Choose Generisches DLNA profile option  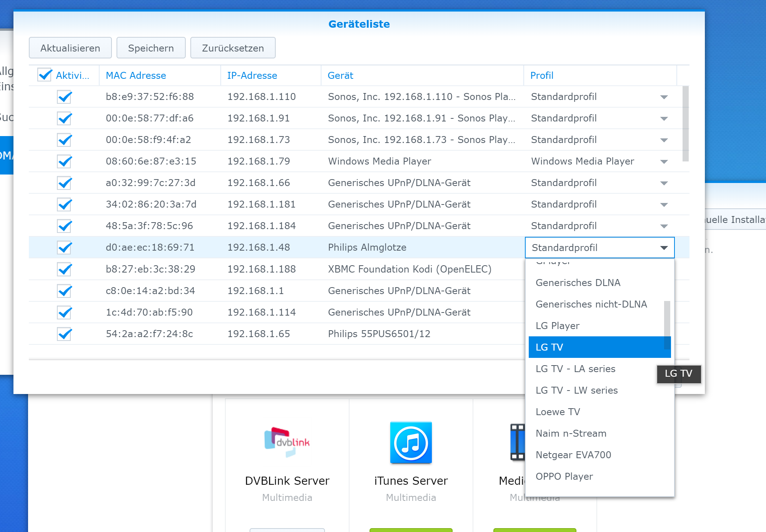578,283
